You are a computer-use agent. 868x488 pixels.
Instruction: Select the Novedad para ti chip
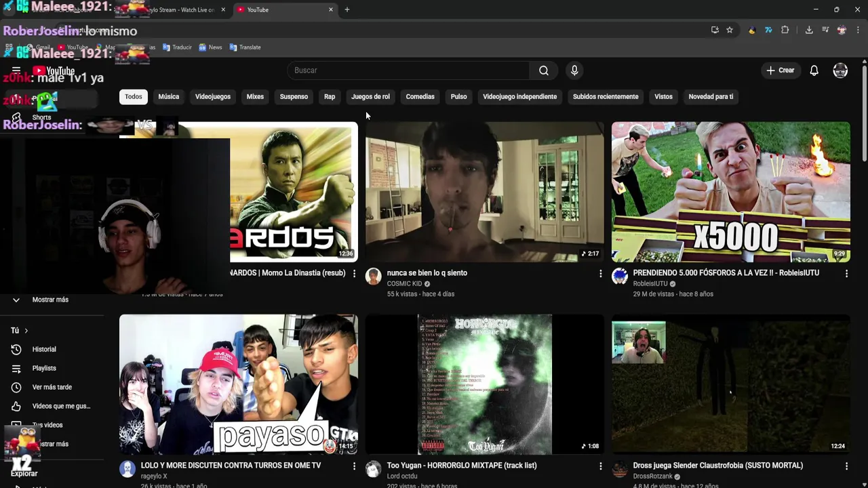(711, 96)
